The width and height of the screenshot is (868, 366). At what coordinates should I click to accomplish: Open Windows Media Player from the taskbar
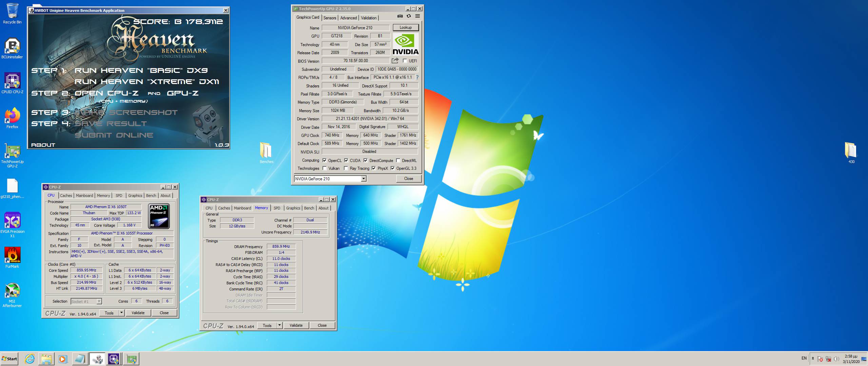tap(63, 359)
